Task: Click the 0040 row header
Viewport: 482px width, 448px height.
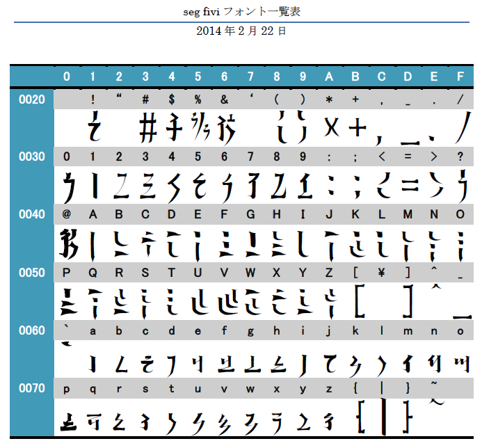Action: [x=32, y=214]
